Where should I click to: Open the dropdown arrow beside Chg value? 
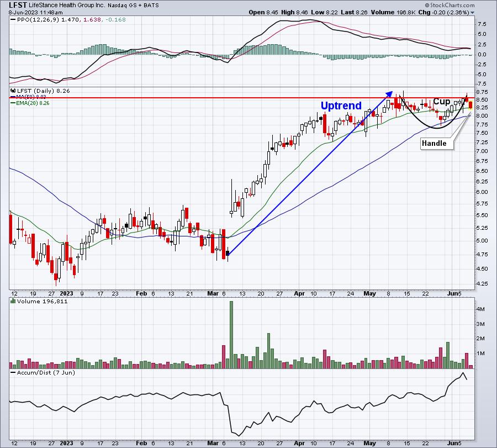[472, 13]
